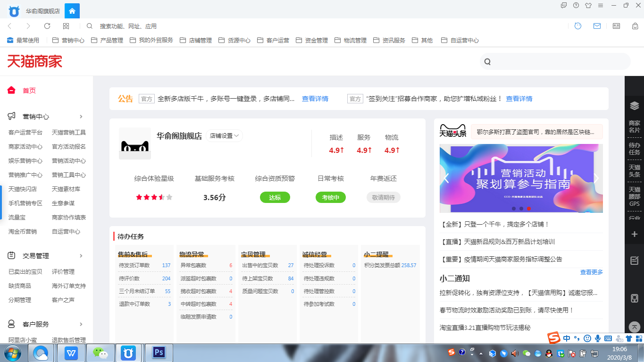This screenshot has width=644, height=362.
Task: Open the note edit icon in the dark sidebar
Action: coord(635,260)
